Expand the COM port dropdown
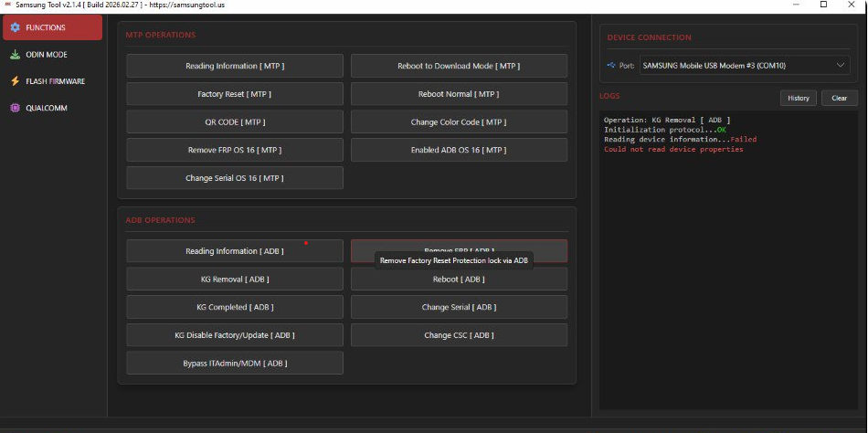Screen dimensions: 868x433 [841, 66]
